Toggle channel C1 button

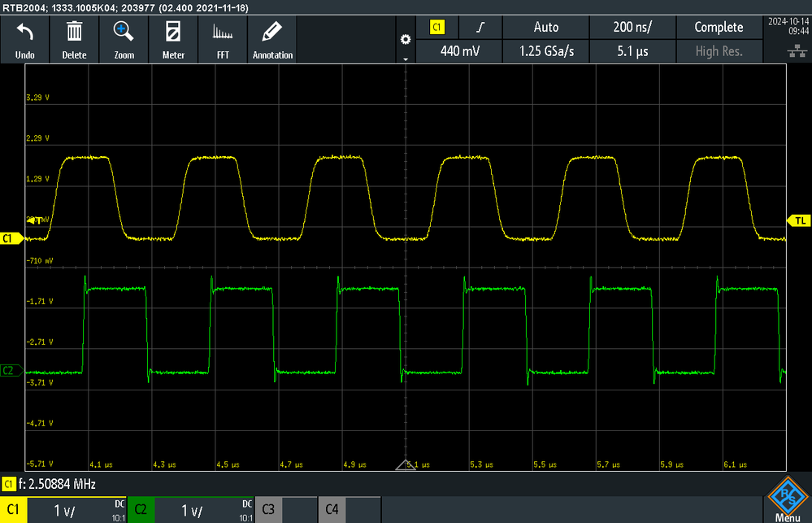point(14,509)
